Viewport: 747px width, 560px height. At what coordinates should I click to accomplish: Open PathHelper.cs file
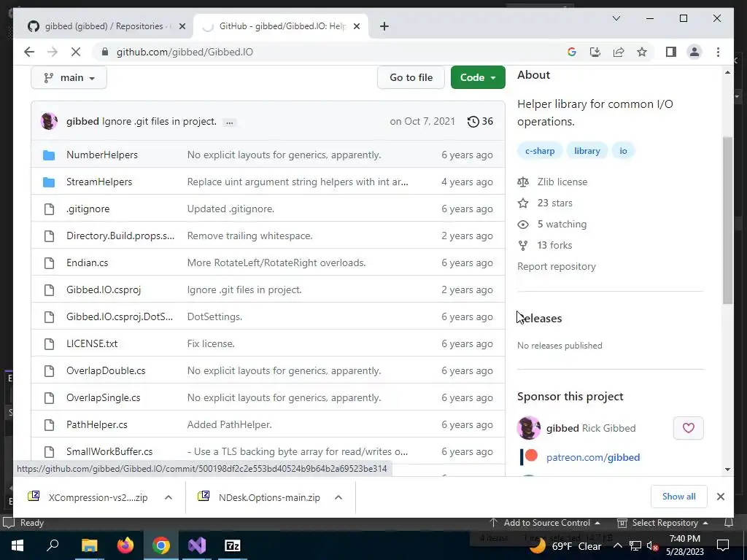point(97,425)
